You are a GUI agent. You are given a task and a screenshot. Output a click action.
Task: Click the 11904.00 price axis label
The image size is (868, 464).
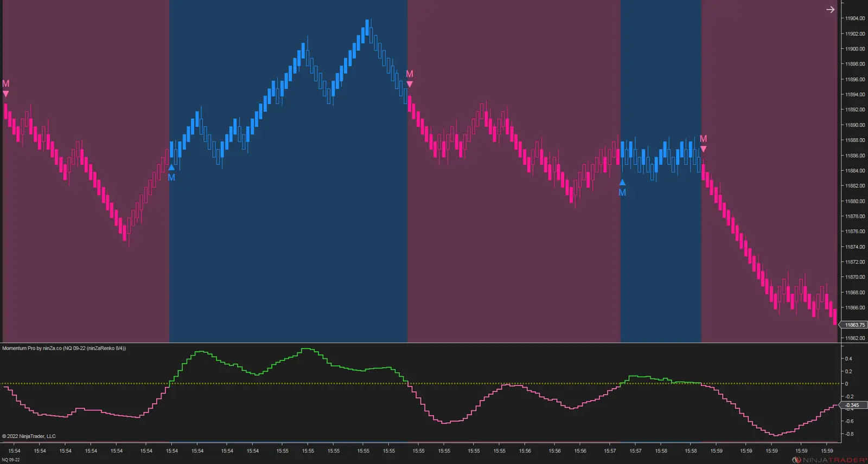point(855,18)
